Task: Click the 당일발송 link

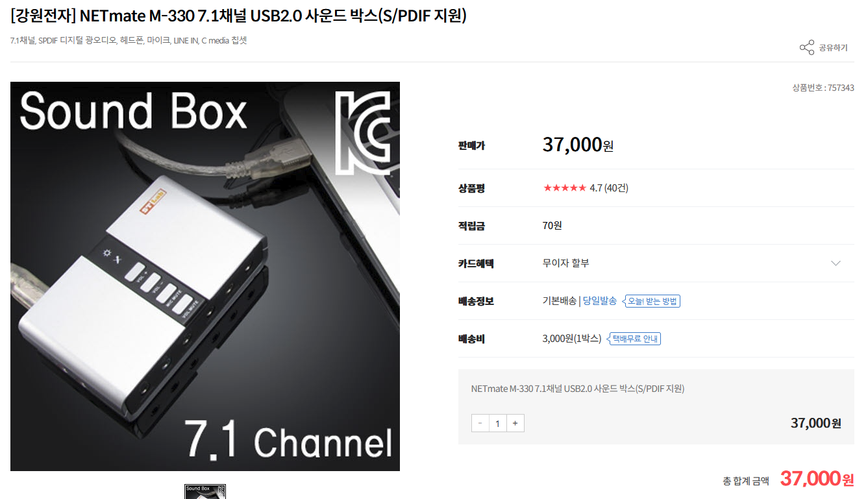Action: coord(600,301)
